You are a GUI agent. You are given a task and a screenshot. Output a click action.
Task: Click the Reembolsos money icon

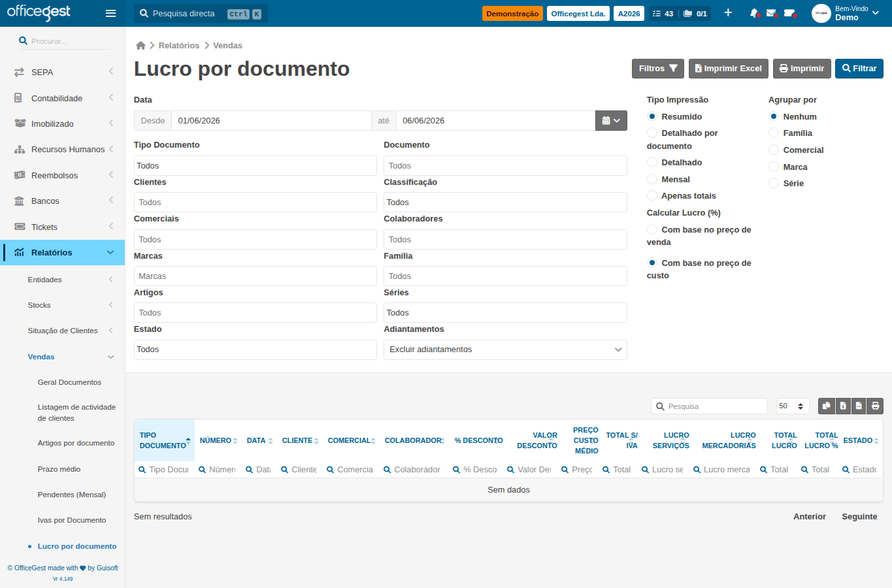coord(20,175)
